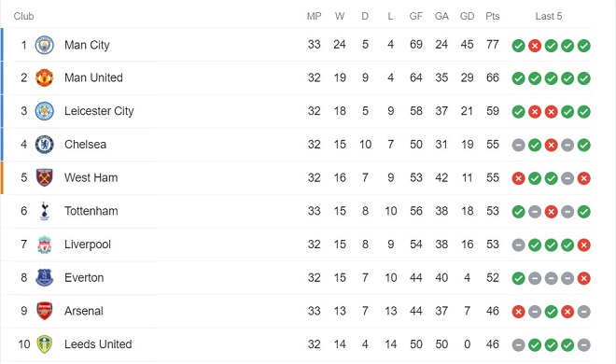Click the Liverpool club crest
This screenshot has height=364, width=616.
[45, 245]
